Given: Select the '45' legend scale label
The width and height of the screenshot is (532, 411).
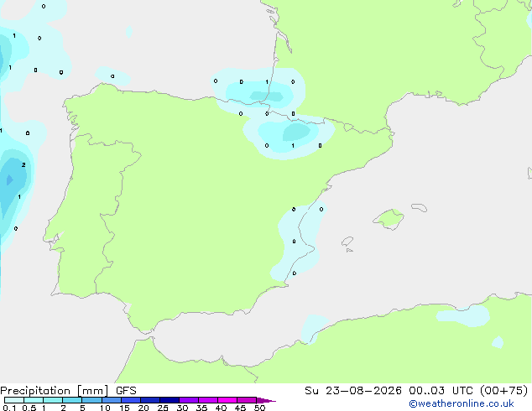Looking at the screenshot, I should click(240, 408).
